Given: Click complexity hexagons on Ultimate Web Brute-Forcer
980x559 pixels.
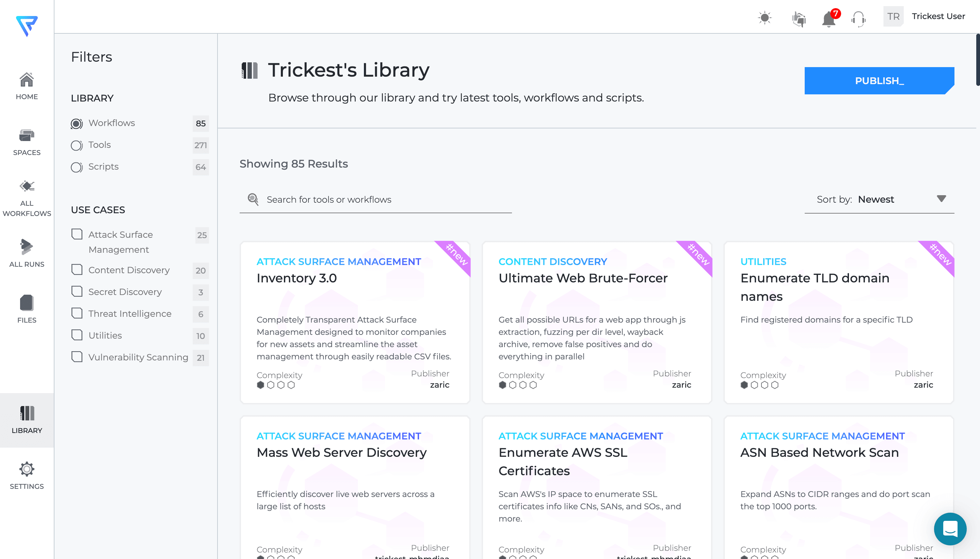Looking at the screenshot, I should click(517, 385).
